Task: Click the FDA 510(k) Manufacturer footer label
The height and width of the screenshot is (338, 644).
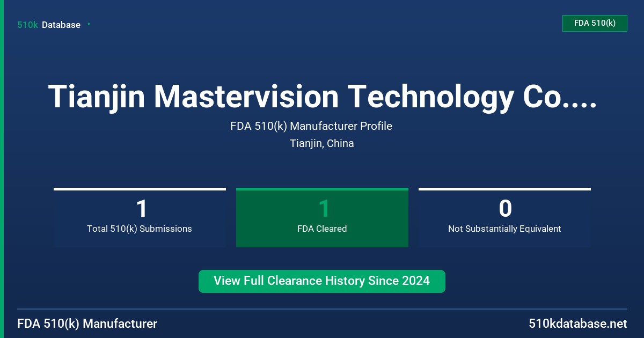Action: pyautogui.click(x=87, y=324)
